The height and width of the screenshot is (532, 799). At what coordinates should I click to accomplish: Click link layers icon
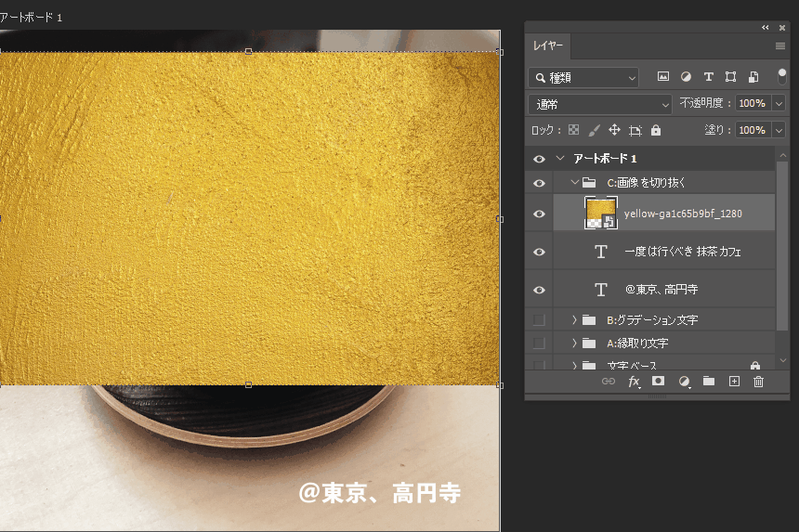(x=609, y=382)
